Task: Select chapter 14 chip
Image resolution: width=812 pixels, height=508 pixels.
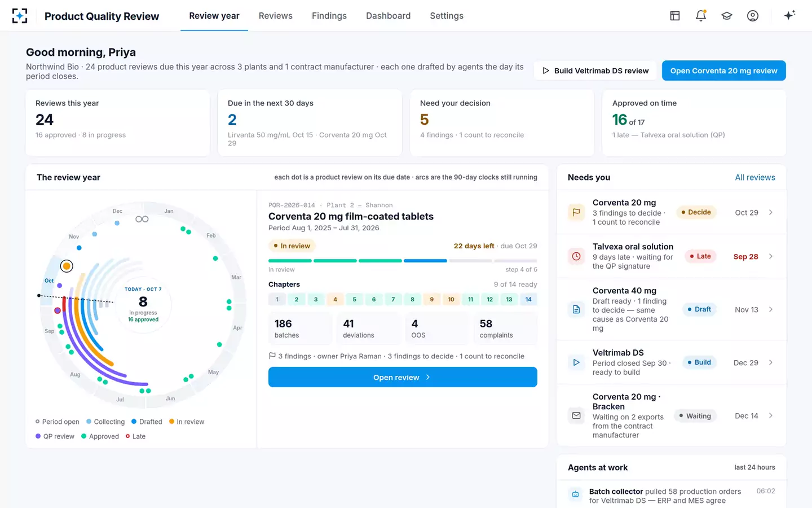Action: click(x=528, y=300)
